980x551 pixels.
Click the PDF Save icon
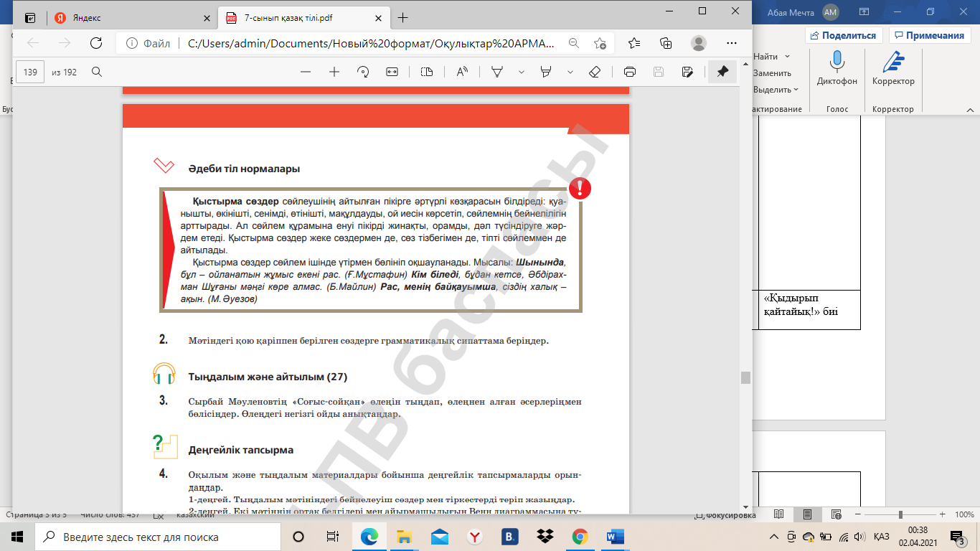point(659,72)
